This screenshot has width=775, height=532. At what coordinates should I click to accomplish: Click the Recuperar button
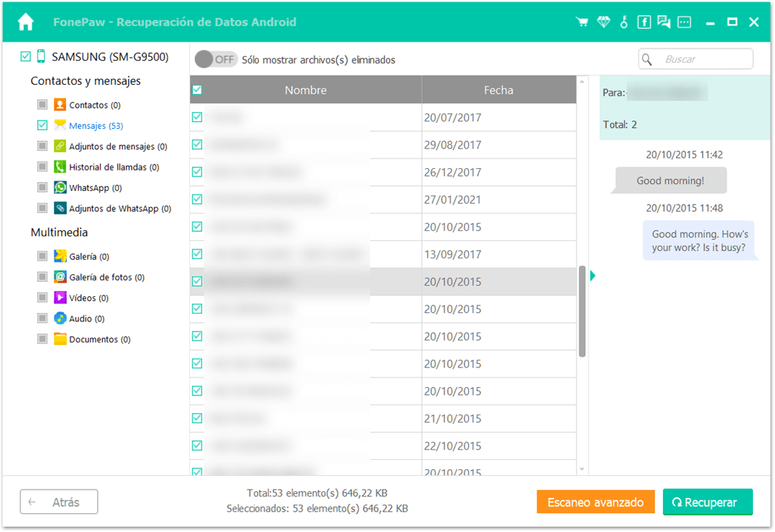pyautogui.click(x=708, y=502)
